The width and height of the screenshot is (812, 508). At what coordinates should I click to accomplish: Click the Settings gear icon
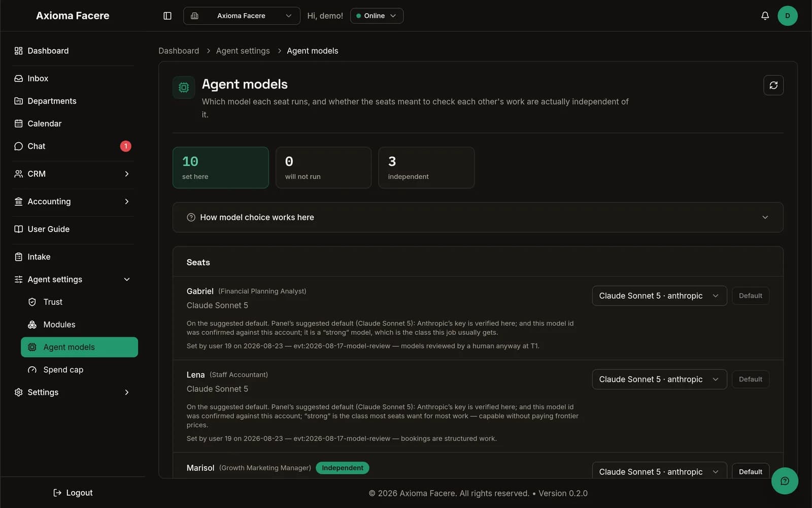coord(19,392)
